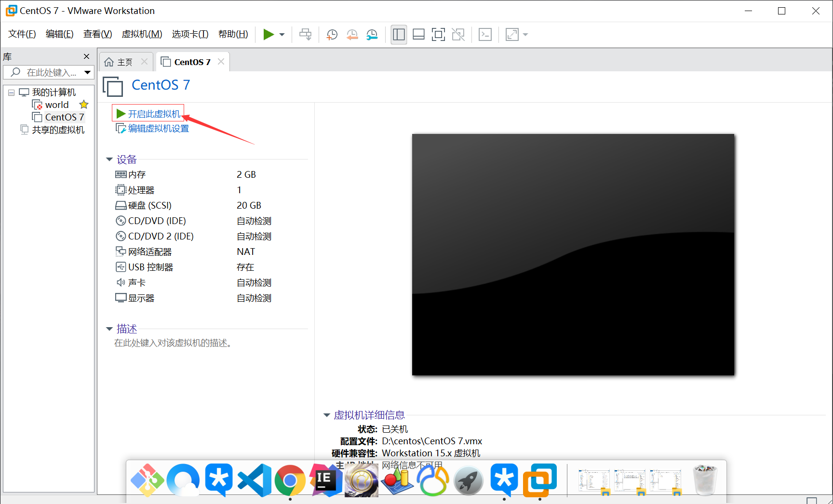
Task: Open the console view toolbar icon
Action: 485,34
